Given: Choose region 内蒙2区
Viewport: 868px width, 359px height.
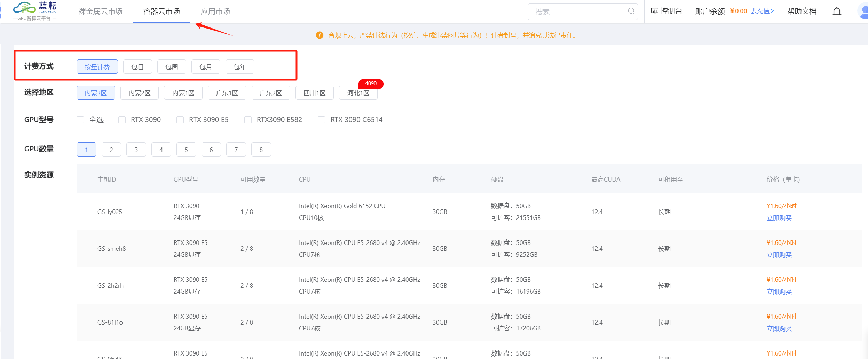Looking at the screenshot, I should click(140, 93).
